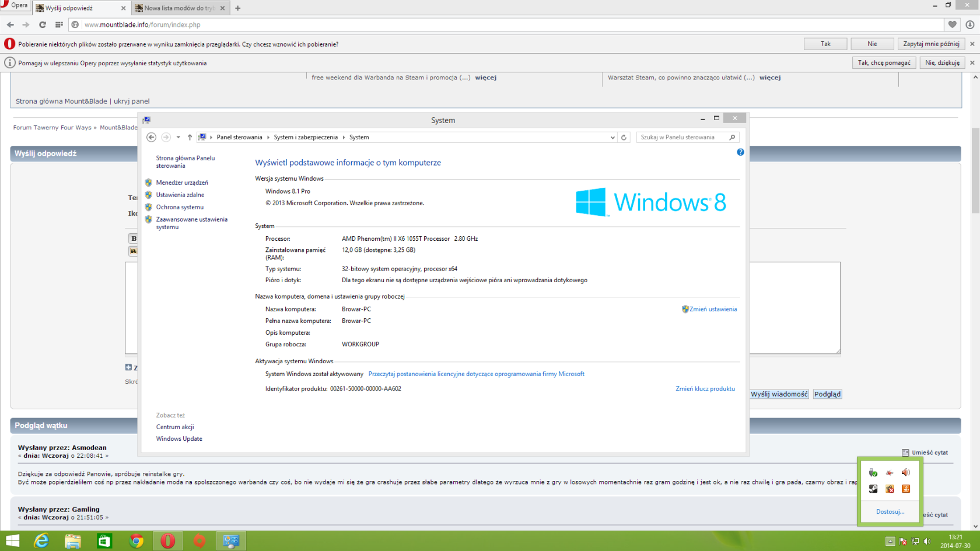The image size is (980, 551).
Task: Reload the page in Opera
Action: point(42,24)
